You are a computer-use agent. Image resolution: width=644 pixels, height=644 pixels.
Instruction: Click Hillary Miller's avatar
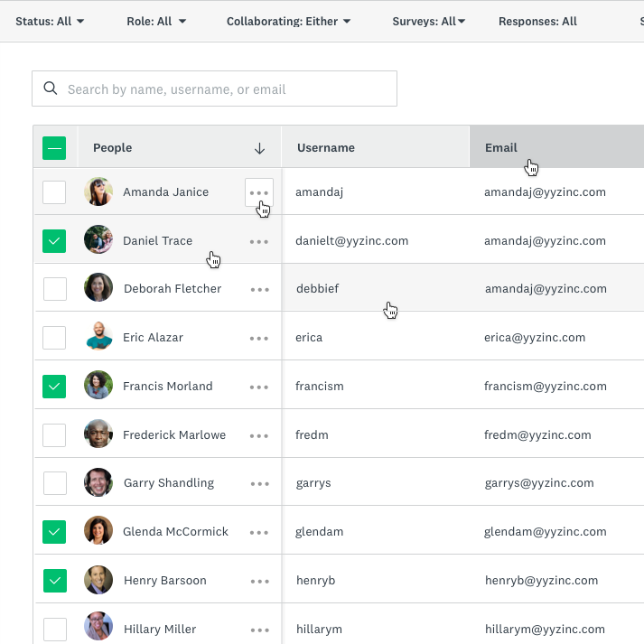[98, 626]
